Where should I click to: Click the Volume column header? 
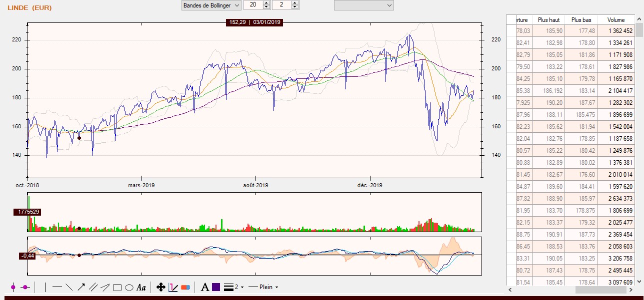coord(616,20)
